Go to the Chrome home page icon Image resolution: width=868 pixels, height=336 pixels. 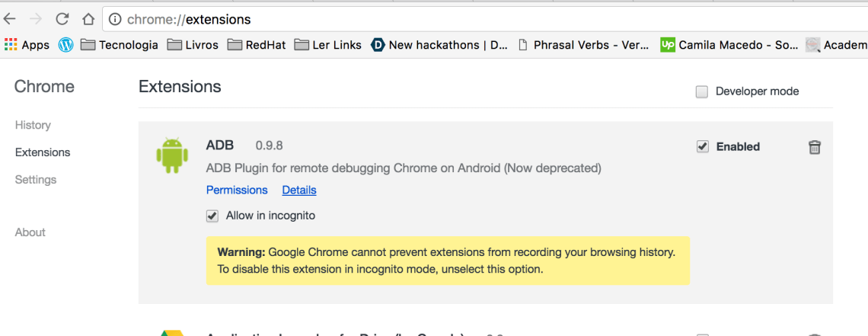pyautogui.click(x=88, y=19)
